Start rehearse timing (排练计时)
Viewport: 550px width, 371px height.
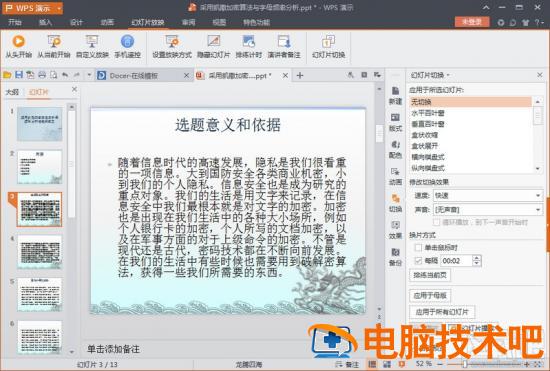(x=249, y=46)
